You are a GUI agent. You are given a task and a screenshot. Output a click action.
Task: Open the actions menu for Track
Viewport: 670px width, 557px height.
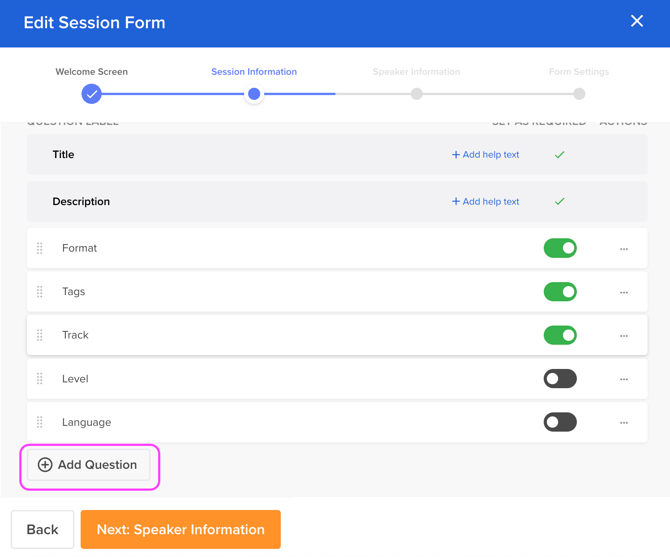click(x=624, y=336)
